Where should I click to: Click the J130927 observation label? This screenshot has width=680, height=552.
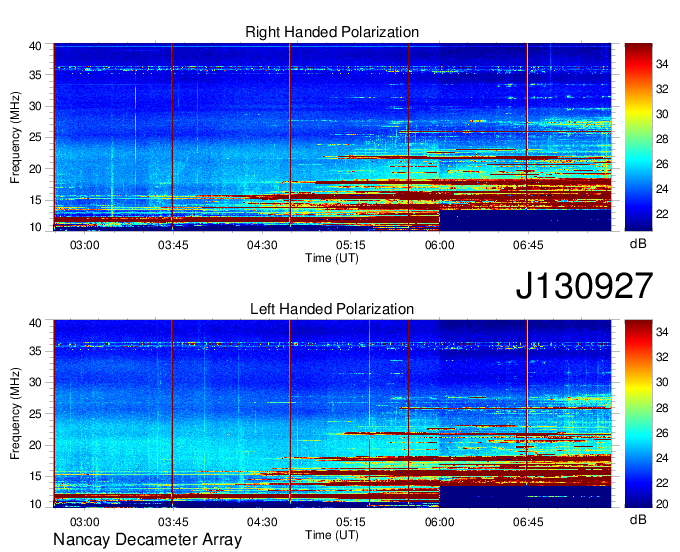point(584,286)
